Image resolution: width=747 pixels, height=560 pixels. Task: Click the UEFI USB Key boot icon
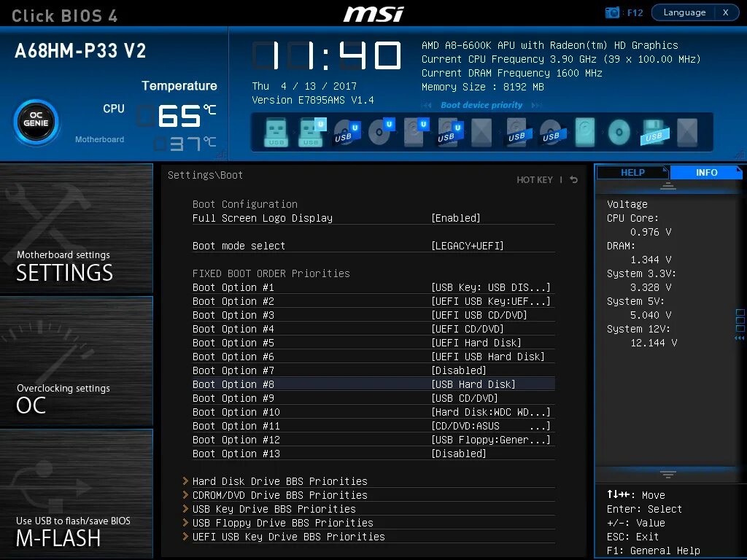tap(311, 132)
